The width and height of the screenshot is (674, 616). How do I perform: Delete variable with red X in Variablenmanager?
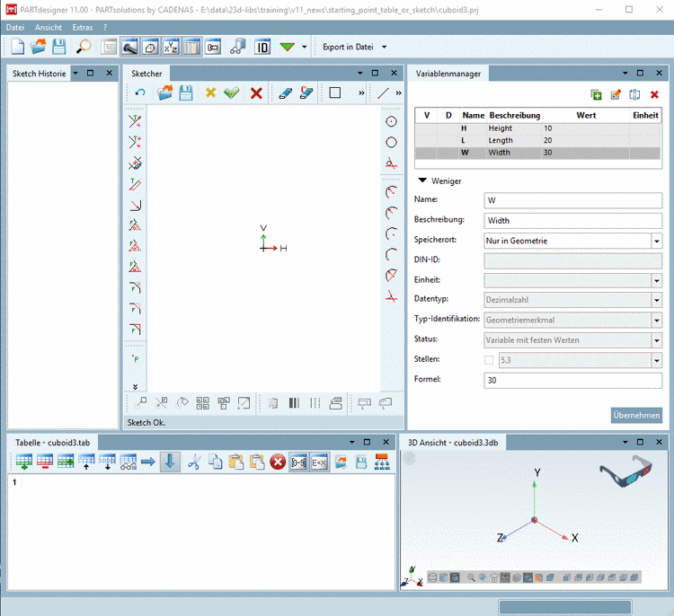[654, 94]
